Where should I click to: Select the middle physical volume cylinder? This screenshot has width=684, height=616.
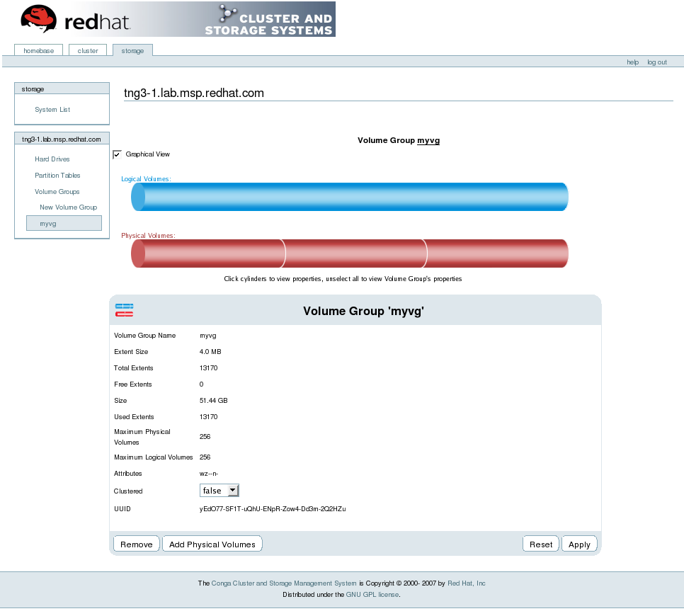coord(354,253)
